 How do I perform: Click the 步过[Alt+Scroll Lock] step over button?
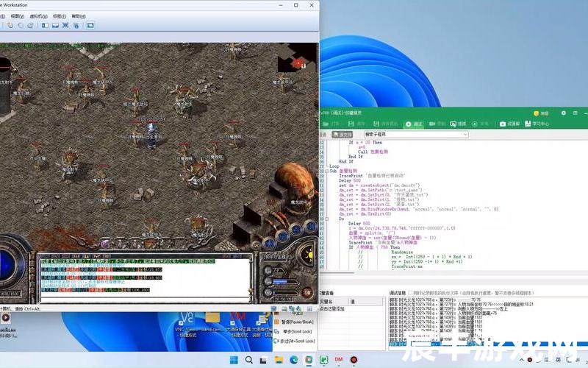[295, 341]
